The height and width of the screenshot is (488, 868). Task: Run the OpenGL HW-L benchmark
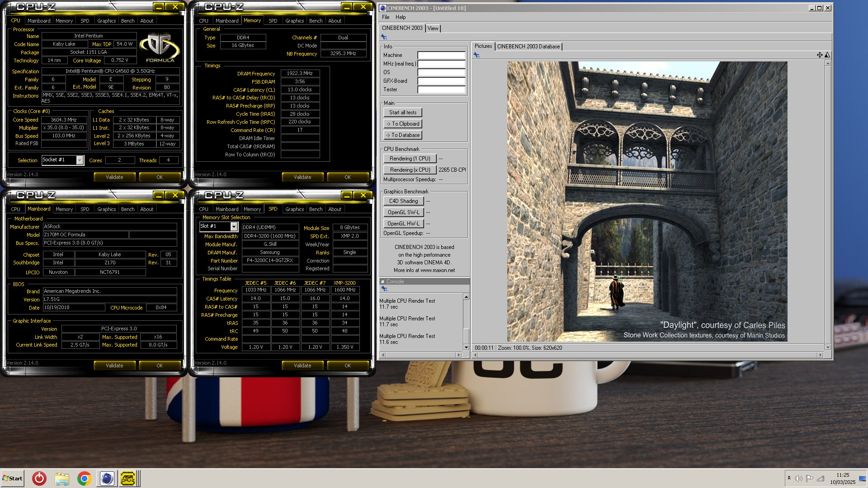(403, 224)
